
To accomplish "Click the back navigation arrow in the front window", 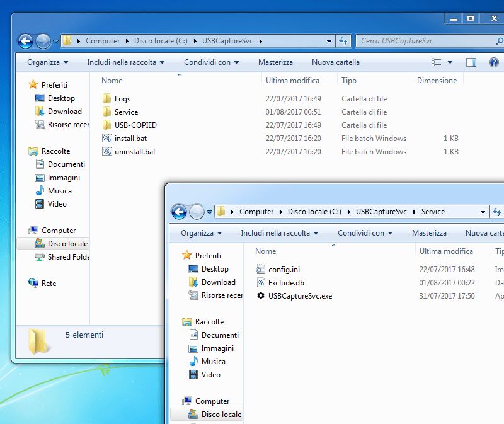I will (x=178, y=212).
